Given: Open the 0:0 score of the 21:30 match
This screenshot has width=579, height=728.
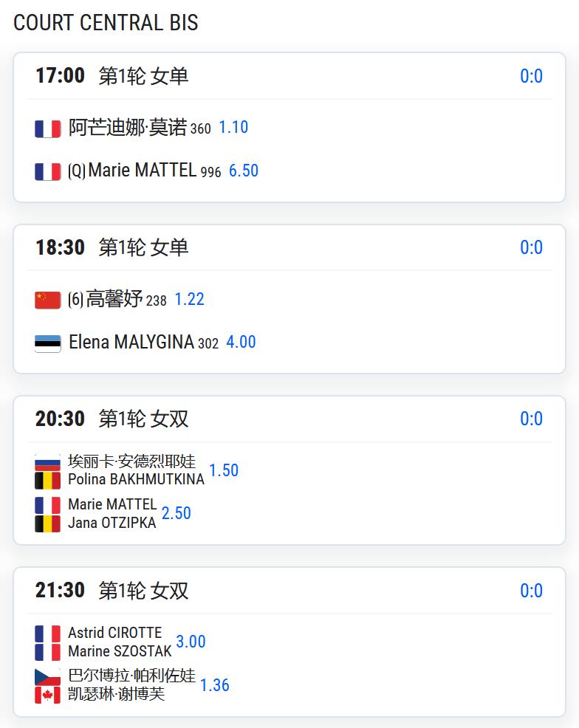Looking at the screenshot, I should click(531, 591).
